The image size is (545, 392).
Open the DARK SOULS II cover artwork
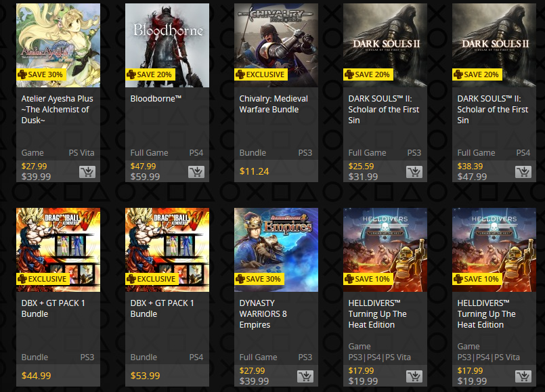[385, 42]
